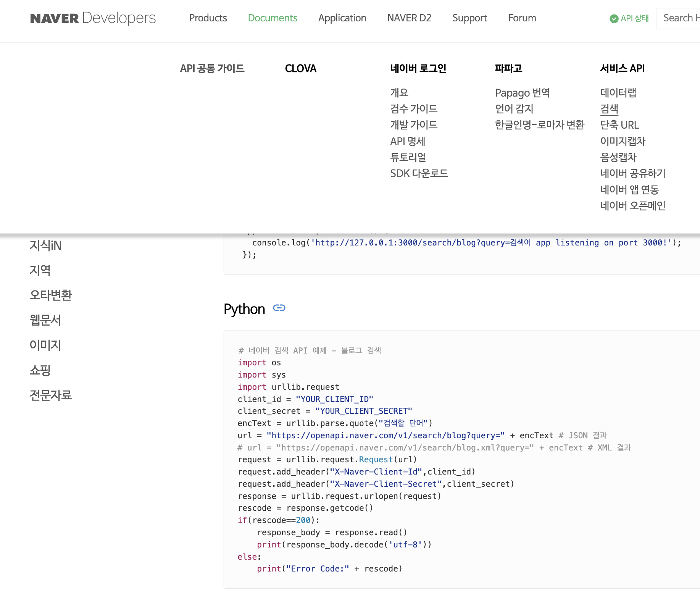Open the 서비스 API heading
This screenshot has width=700, height=607.
pos(622,68)
